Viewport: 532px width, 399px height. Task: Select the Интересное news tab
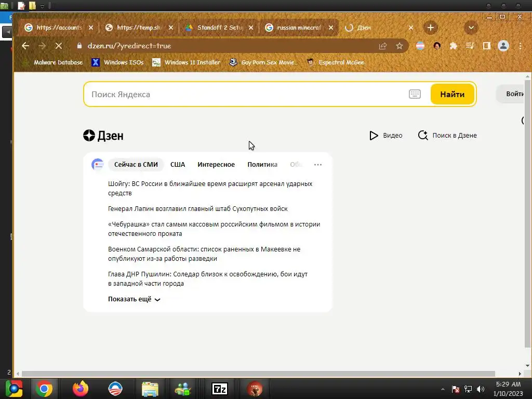point(216,165)
